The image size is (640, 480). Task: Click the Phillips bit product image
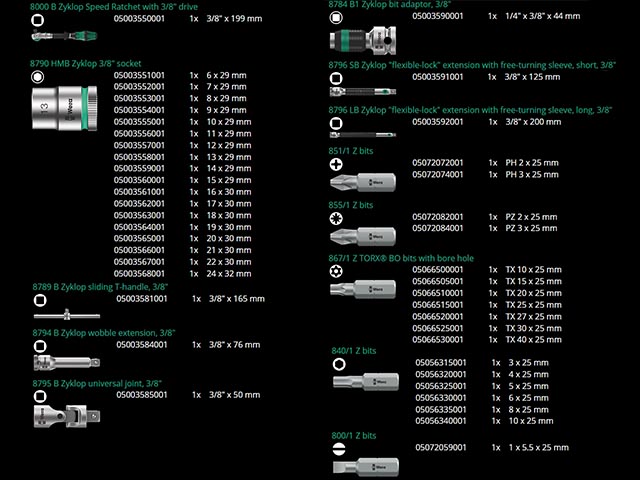tap(362, 182)
